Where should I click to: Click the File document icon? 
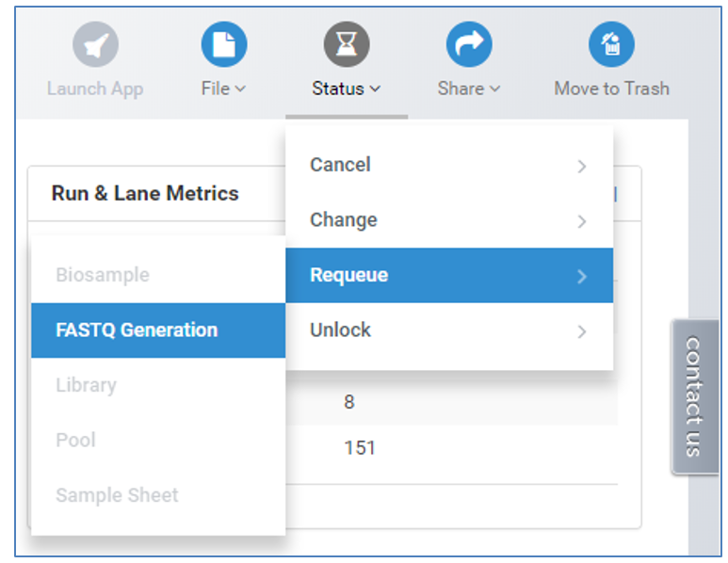[x=223, y=44]
